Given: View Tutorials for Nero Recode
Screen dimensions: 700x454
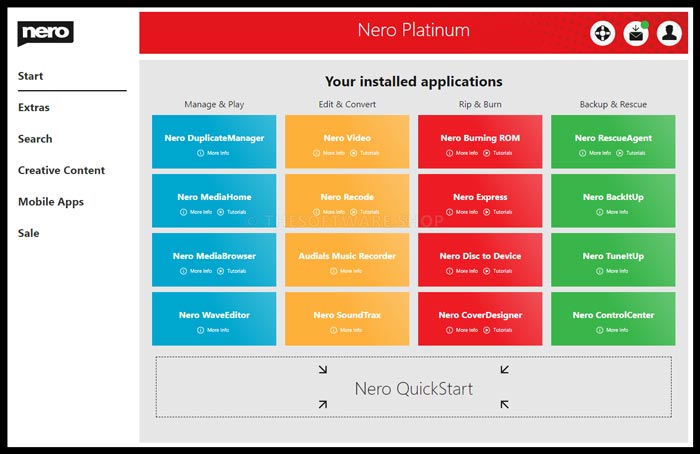Looking at the screenshot, I should [365, 212].
